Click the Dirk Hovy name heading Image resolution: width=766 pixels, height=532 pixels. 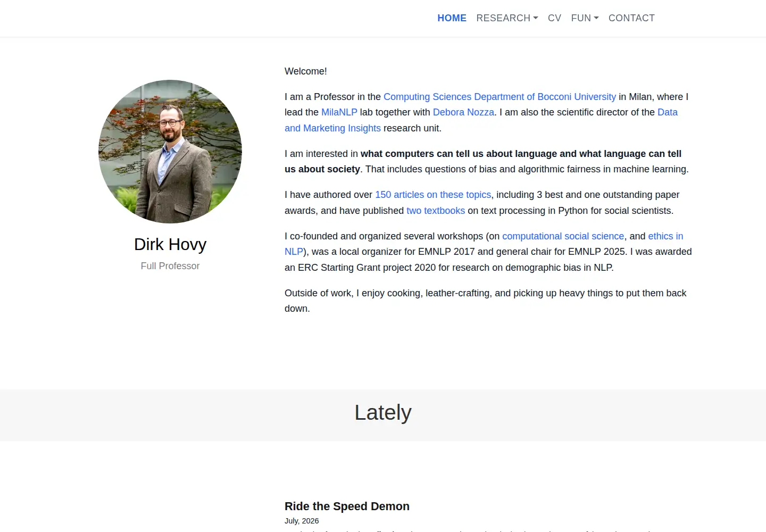point(170,244)
